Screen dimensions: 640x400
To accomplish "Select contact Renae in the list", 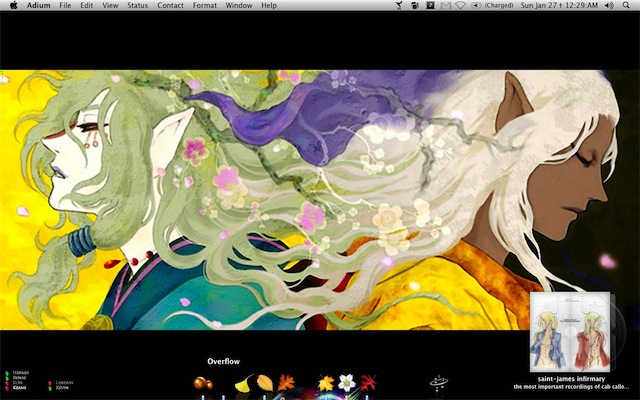I will 20,378.
